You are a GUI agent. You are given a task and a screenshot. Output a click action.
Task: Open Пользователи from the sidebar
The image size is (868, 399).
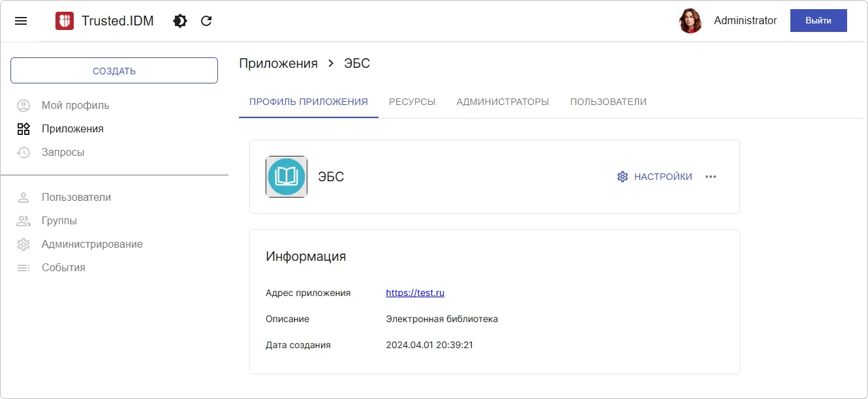[x=76, y=197]
